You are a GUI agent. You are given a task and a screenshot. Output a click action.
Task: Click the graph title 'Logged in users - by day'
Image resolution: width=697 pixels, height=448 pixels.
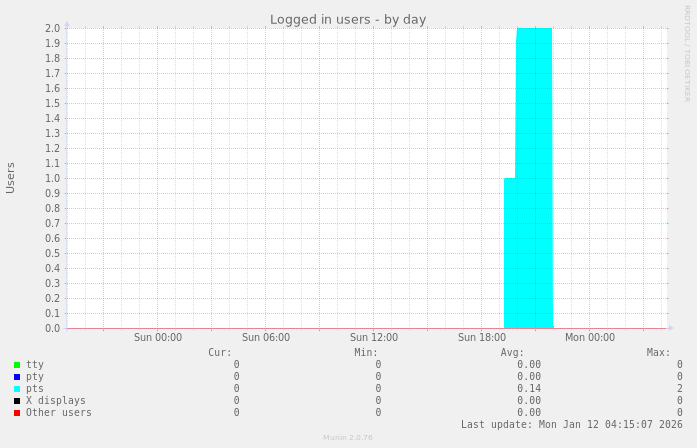pos(348,20)
